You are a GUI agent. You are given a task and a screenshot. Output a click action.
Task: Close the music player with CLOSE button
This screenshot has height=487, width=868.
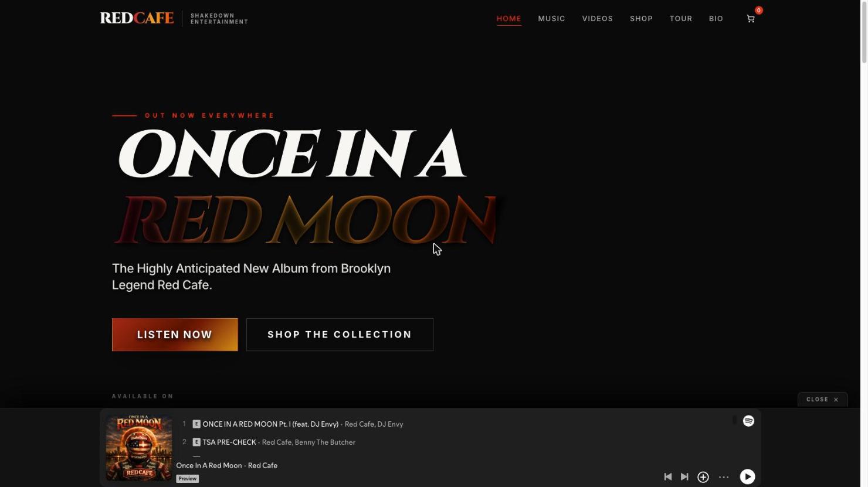tap(822, 399)
